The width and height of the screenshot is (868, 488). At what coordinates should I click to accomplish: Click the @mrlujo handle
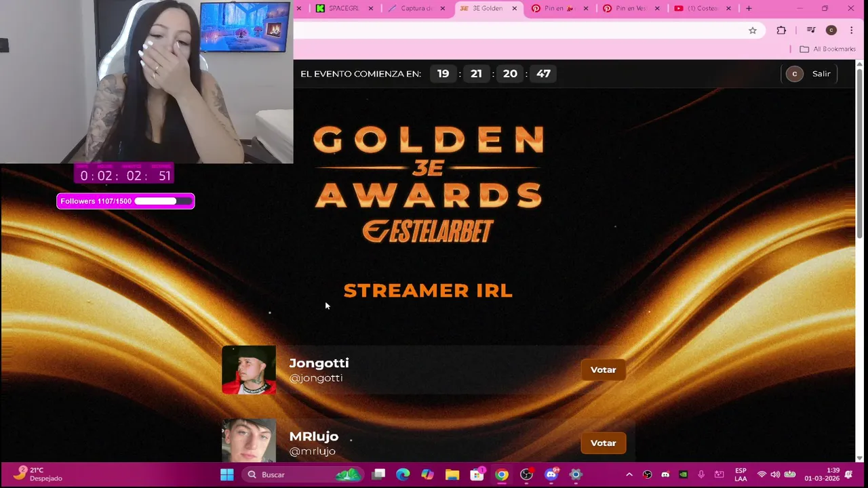[313, 451]
